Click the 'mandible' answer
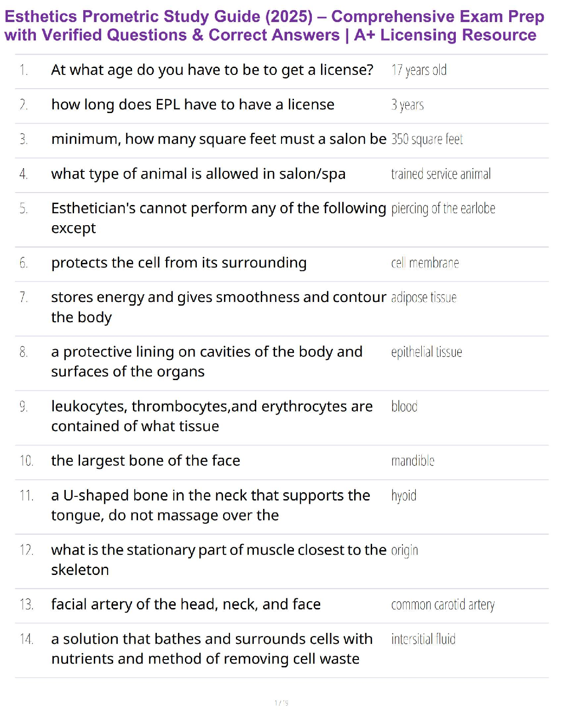This screenshot has height=728, width=563. point(413,461)
